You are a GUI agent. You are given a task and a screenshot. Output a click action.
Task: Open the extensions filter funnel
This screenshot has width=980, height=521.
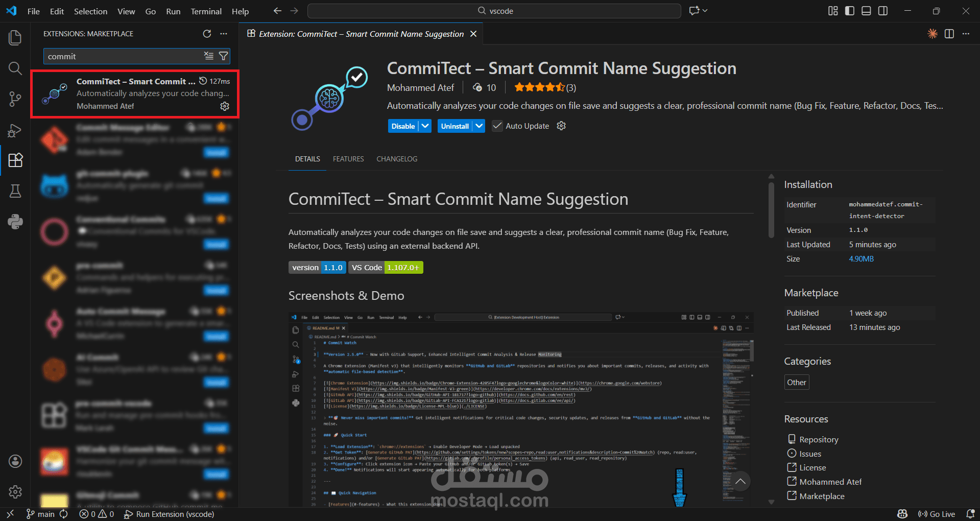(224, 56)
